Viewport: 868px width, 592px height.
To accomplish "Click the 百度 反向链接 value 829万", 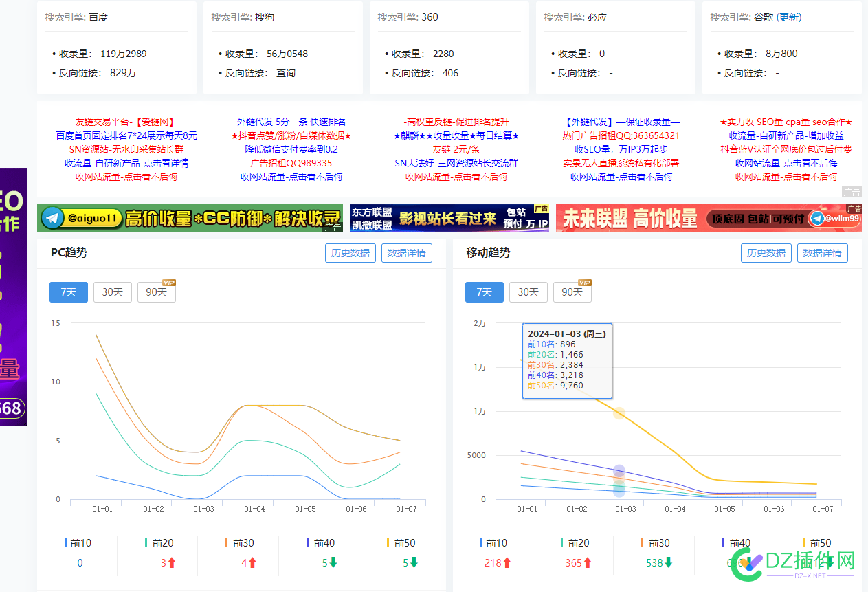I will click(123, 72).
